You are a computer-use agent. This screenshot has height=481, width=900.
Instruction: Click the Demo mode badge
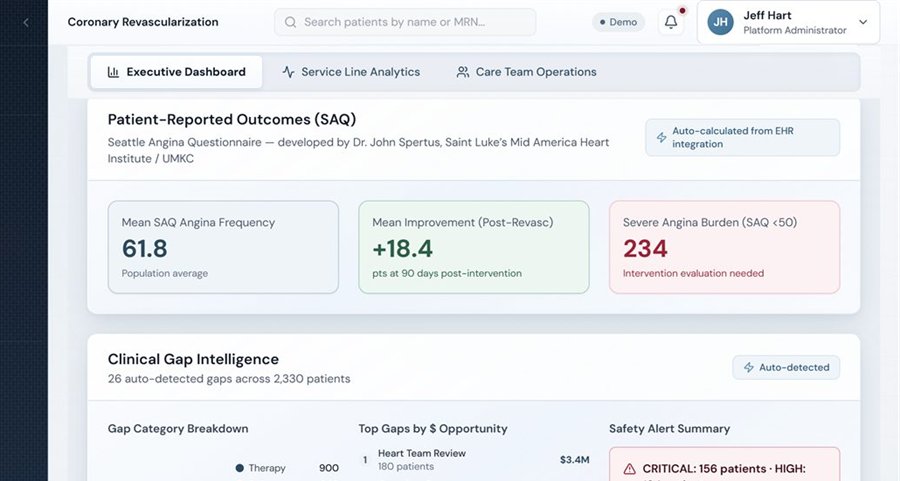point(618,22)
